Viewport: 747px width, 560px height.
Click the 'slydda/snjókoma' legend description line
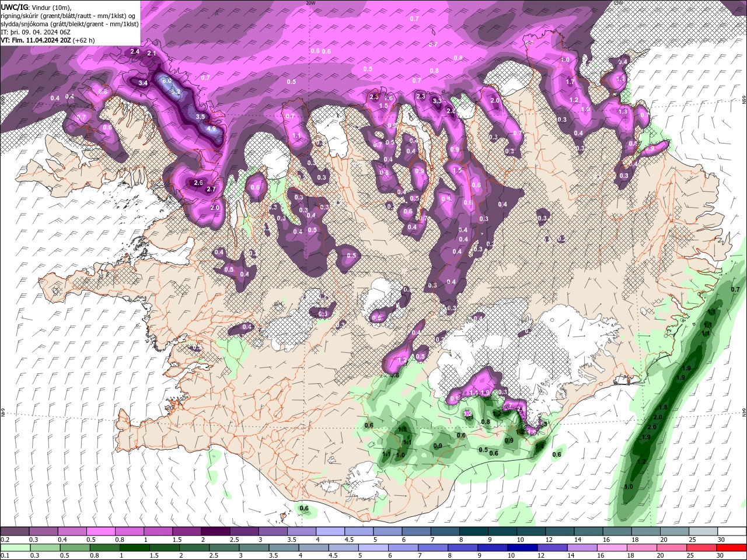69,24
